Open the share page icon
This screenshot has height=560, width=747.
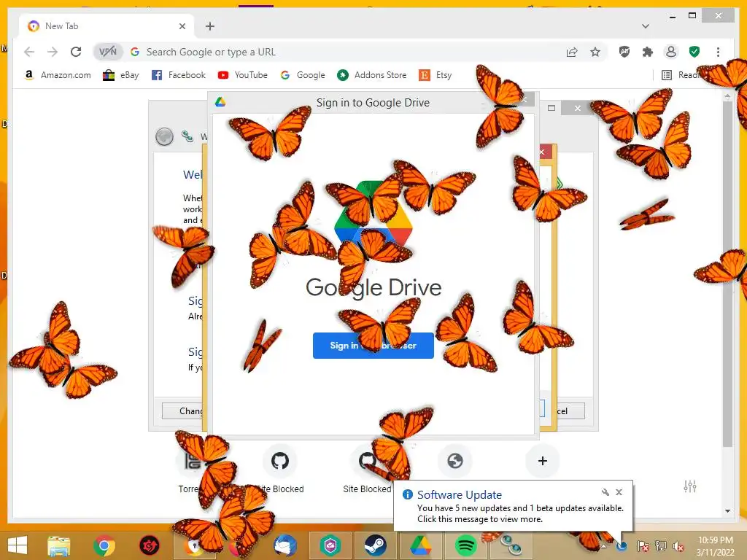(572, 52)
